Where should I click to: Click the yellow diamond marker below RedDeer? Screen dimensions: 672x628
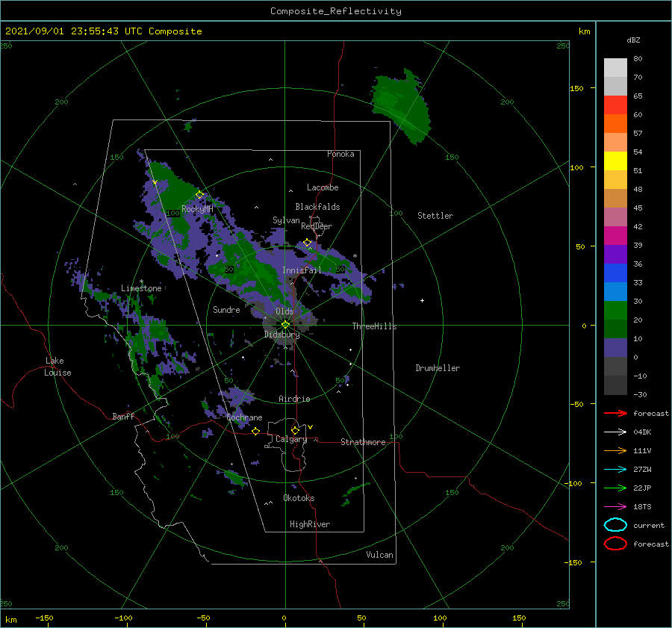pos(307,243)
